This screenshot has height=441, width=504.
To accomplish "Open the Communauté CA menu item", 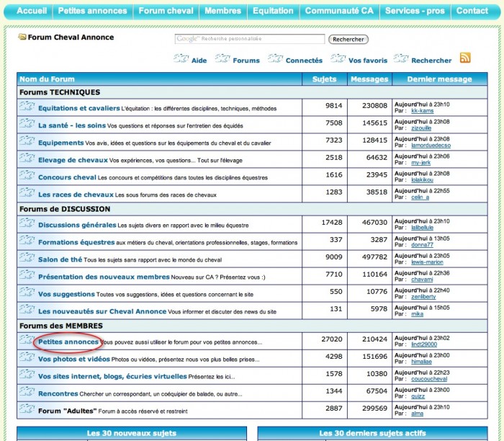I will tap(339, 11).
